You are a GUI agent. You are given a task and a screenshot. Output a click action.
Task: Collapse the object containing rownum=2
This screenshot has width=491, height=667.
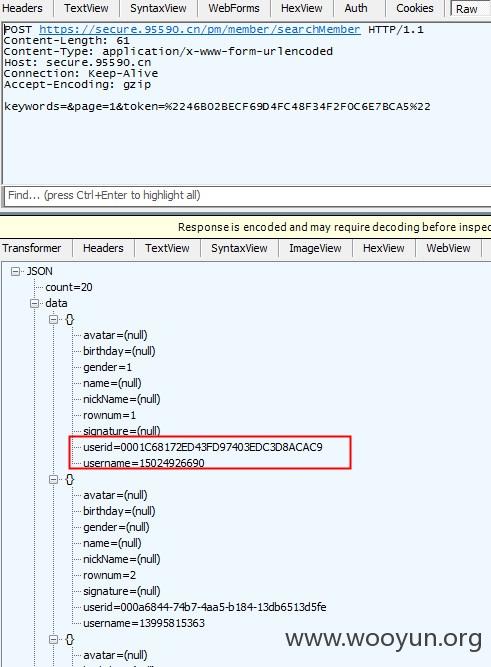(x=53, y=479)
